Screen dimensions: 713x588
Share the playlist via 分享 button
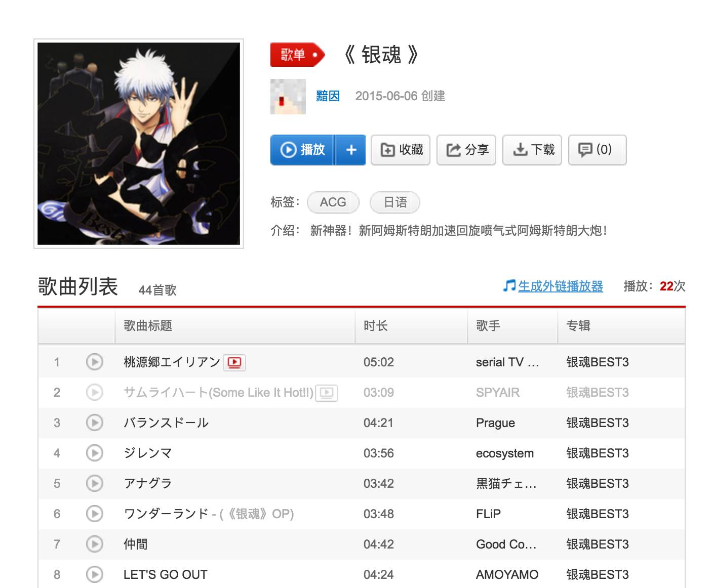[466, 150]
